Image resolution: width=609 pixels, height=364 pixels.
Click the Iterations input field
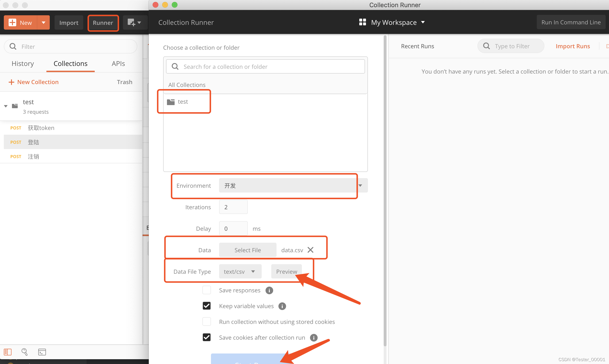coord(233,207)
